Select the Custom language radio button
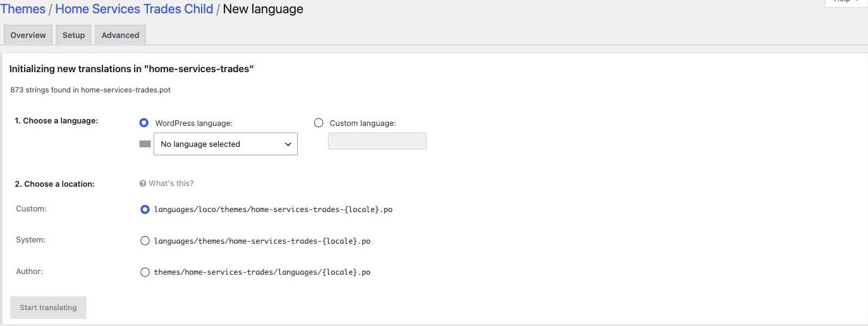 [x=319, y=123]
